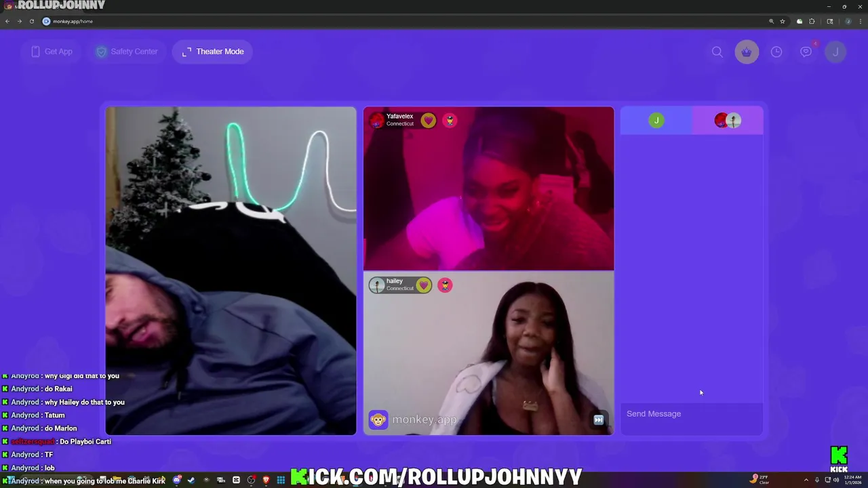Open hailey's profile avatar
This screenshot has width=868, height=488.
[376, 285]
